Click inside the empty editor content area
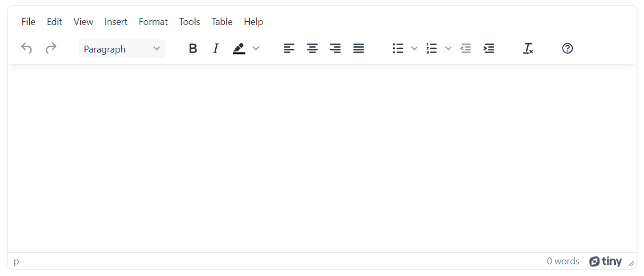Image resolution: width=644 pixels, height=276 pixels. coord(322,158)
